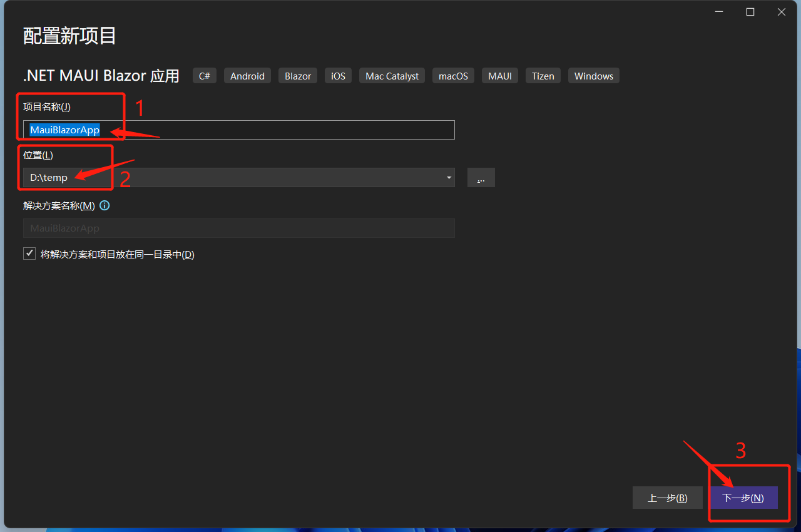Click the Mac Catalyst tag
The image size is (801, 532).
[x=392, y=76]
